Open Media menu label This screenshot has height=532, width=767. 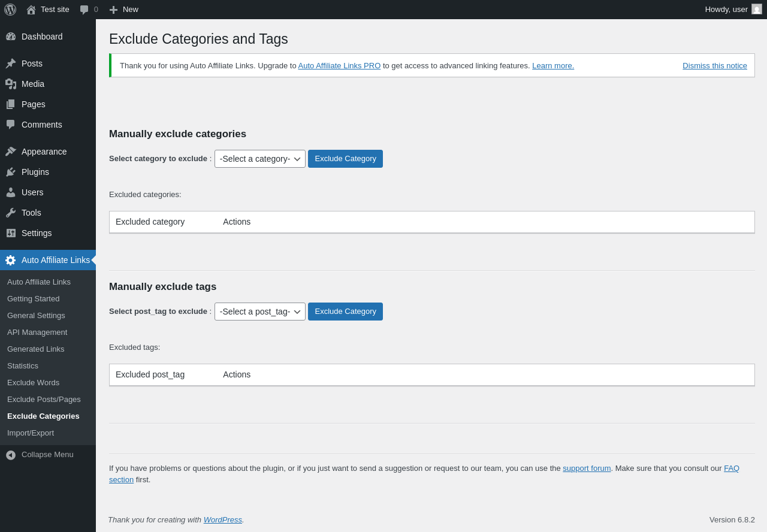(x=33, y=84)
